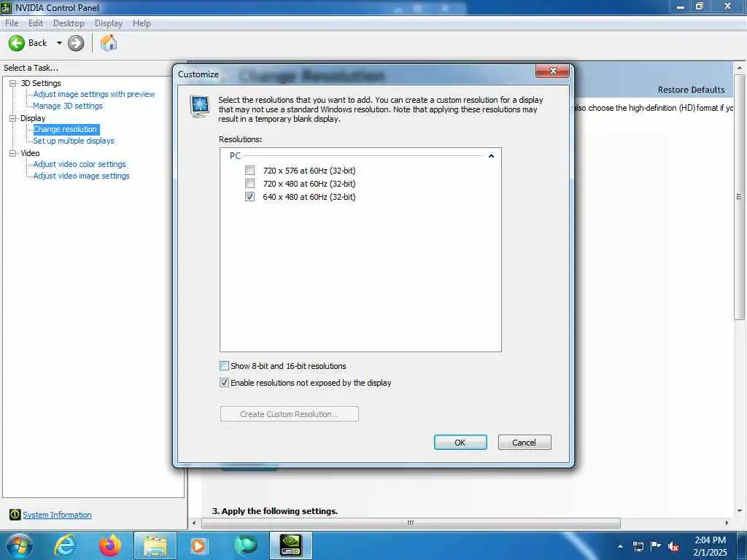
Task: Click the network tray icon
Action: pos(638,546)
